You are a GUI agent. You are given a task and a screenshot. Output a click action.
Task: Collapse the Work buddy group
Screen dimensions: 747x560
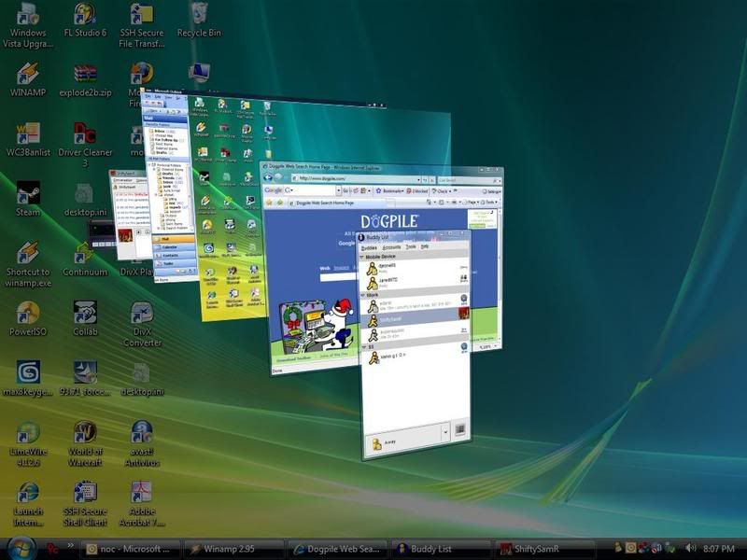click(362, 295)
